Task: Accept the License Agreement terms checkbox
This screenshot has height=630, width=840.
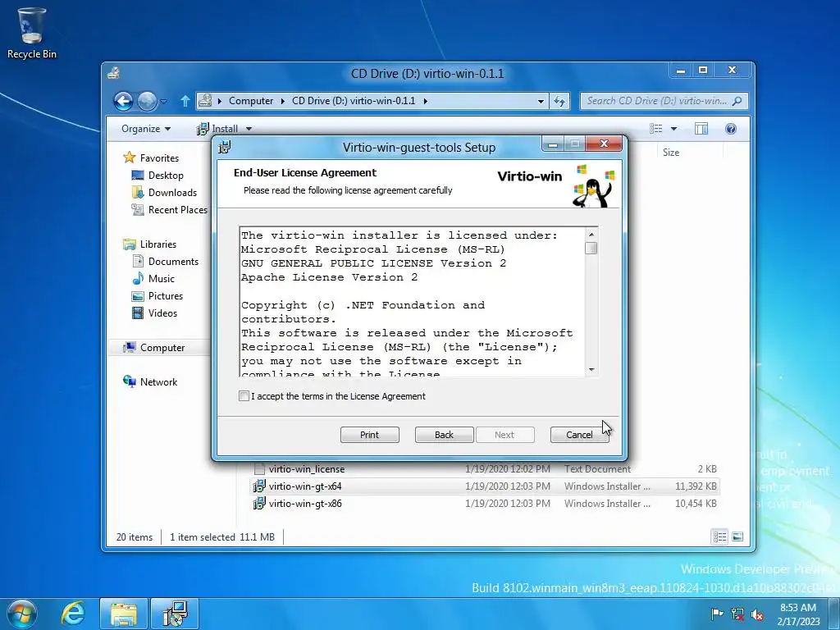Action: pos(244,396)
